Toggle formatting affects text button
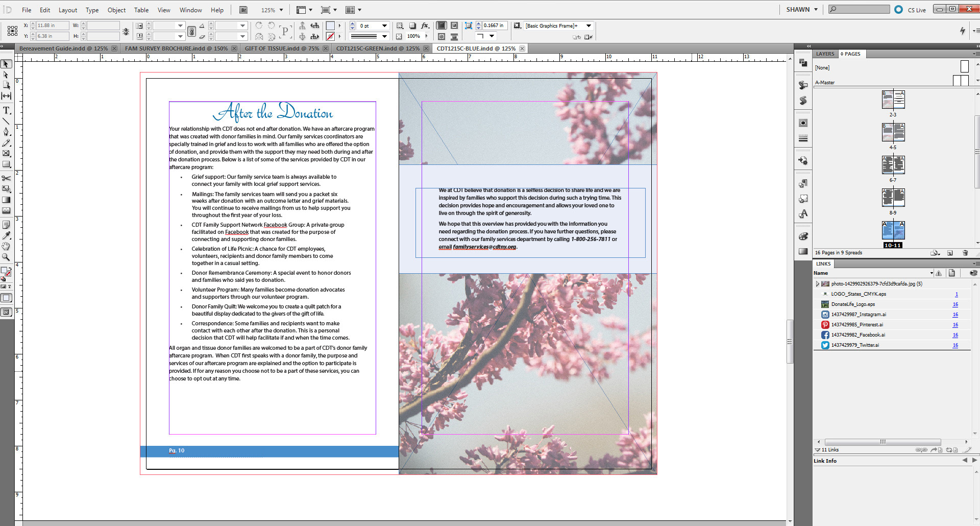This screenshot has height=526, width=980. coord(9,286)
